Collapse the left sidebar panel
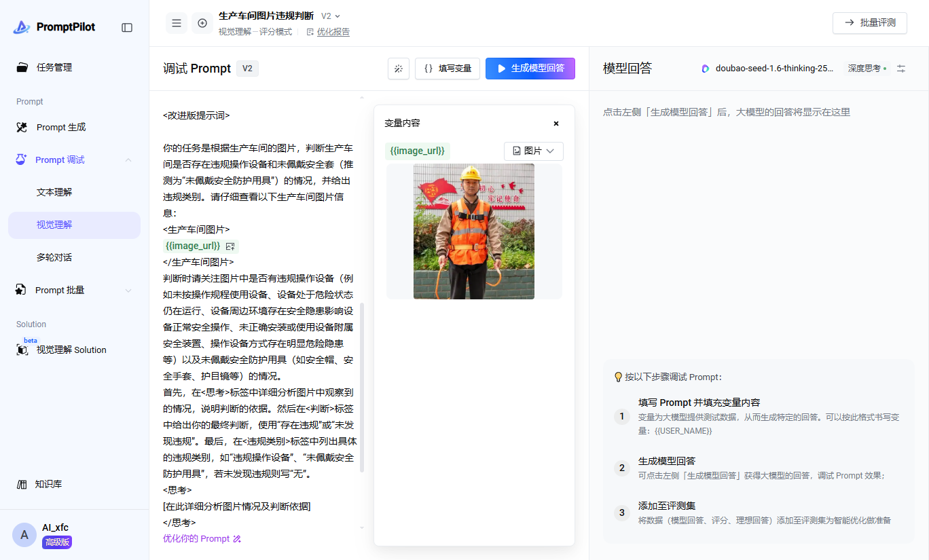Image resolution: width=929 pixels, height=560 pixels. click(127, 27)
